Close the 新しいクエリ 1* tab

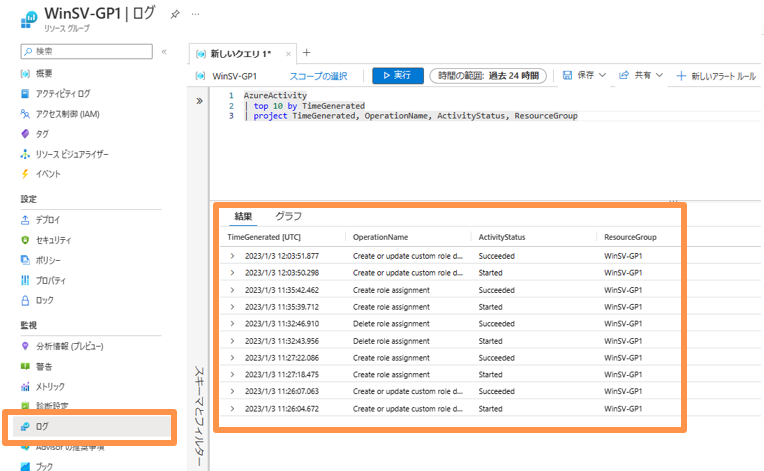[x=288, y=54]
